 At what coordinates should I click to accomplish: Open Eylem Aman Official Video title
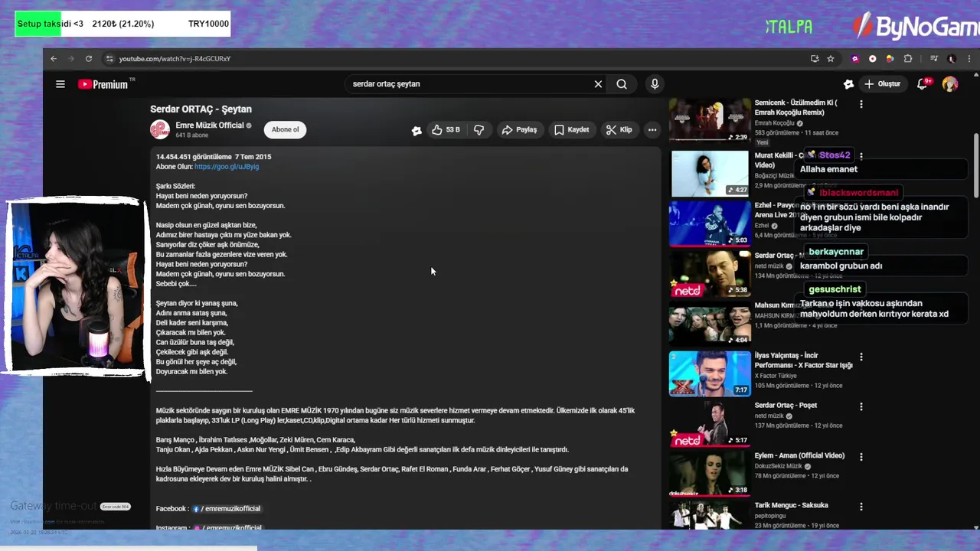(x=799, y=456)
